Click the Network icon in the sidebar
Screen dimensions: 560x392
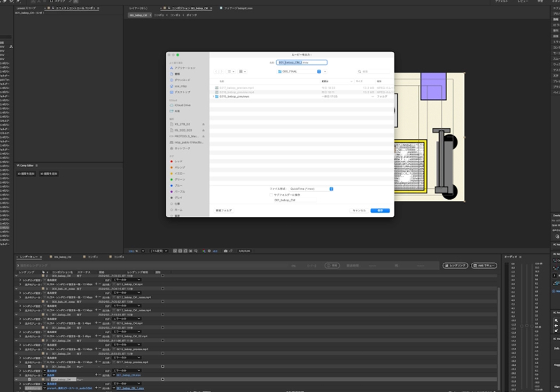[x=172, y=148]
